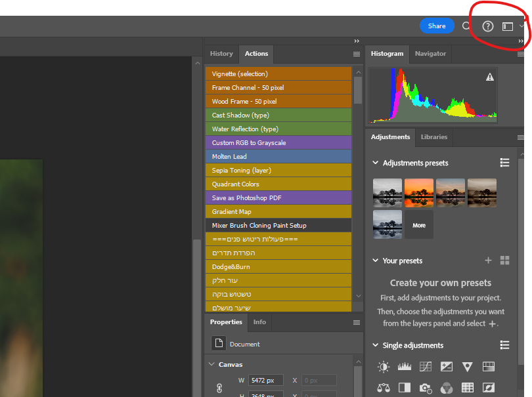Select the sunset orange adjustment preset thumbnail

click(419, 193)
